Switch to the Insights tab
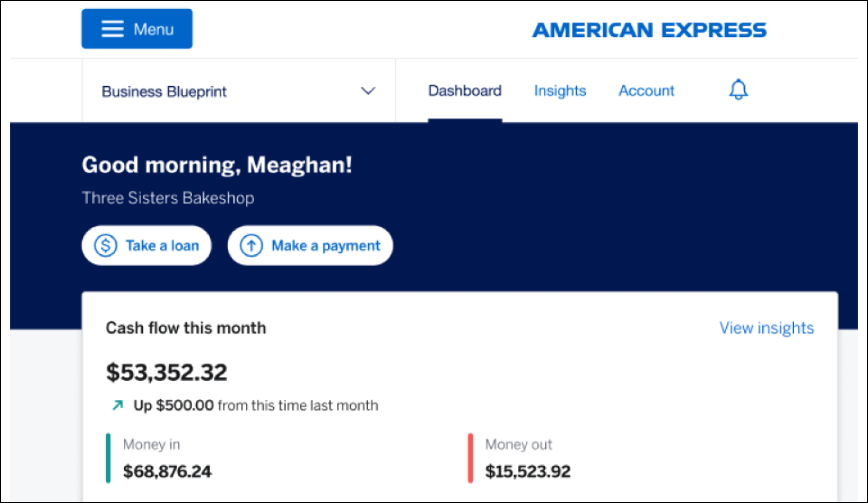The image size is (868, 503). [560, 91]
